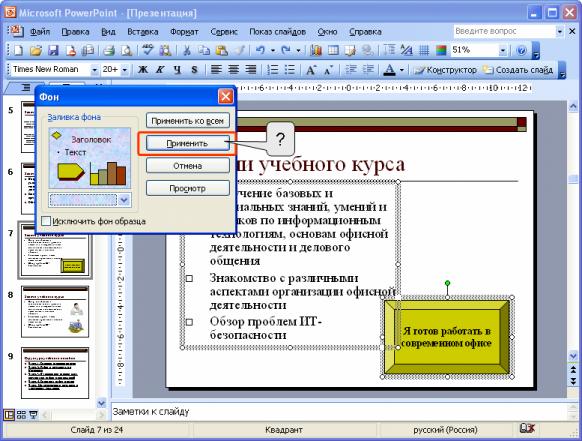Open the font color dropdown arrow
This screenshot has width=582, height=441.
[x=401, y=70]
